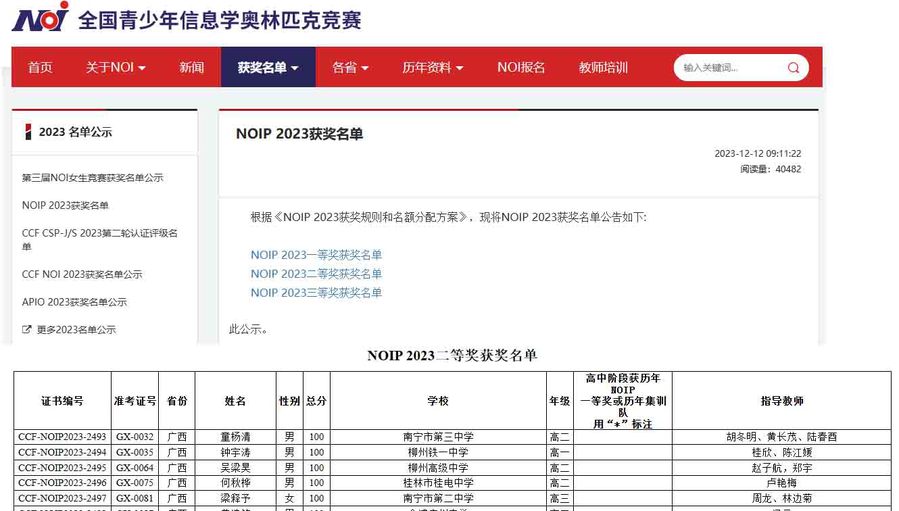The height and width of the screenshot is (511, 899).
Task: Expand the 关于NOI dropdown menu
Action: pyautogui.click(x=115, y=68)
